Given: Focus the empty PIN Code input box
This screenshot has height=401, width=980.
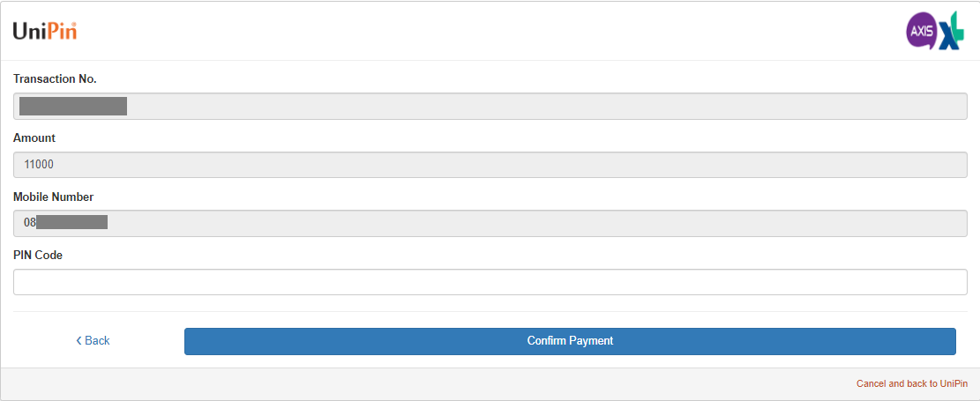Looking at the screenshot, I should click(x=490, y=282).
